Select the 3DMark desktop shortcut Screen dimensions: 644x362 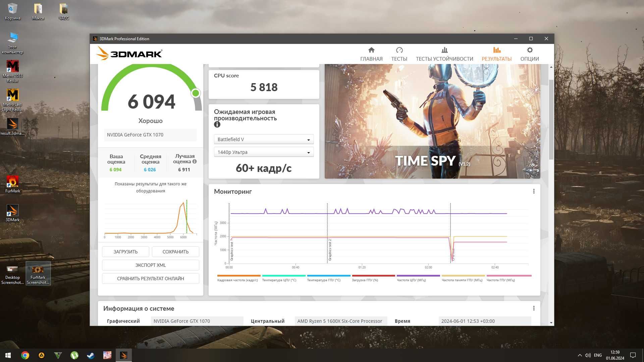pos(13,213)
